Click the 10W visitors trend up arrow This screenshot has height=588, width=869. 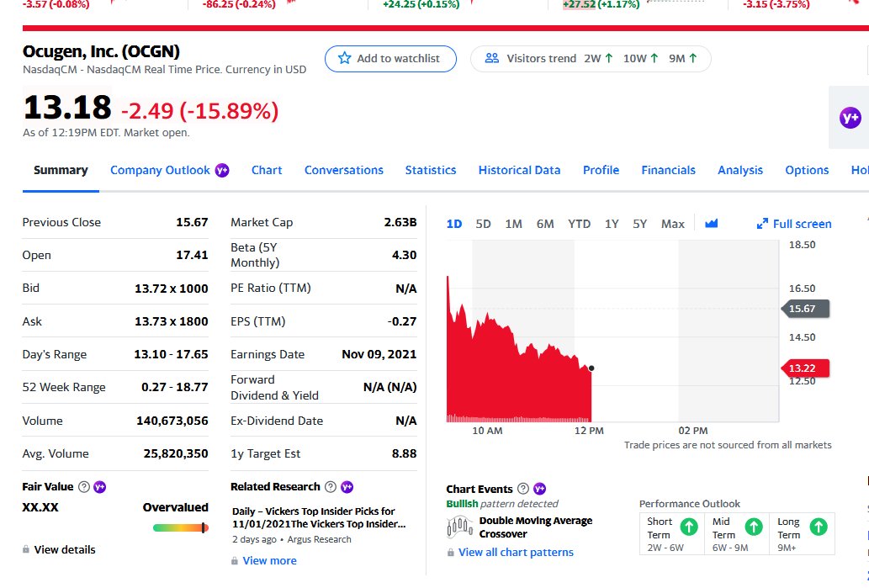tap(654, 58)
